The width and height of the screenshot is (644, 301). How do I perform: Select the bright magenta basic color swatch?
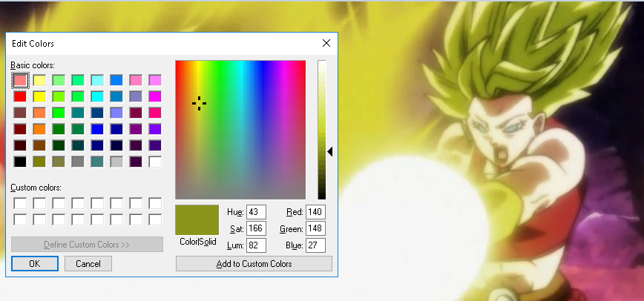pos(155,96)
